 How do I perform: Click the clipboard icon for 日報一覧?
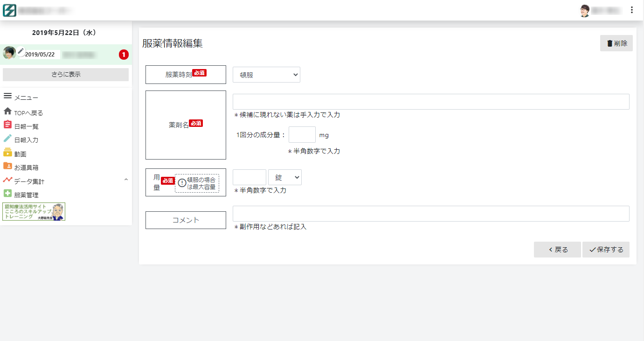[7, 125]
